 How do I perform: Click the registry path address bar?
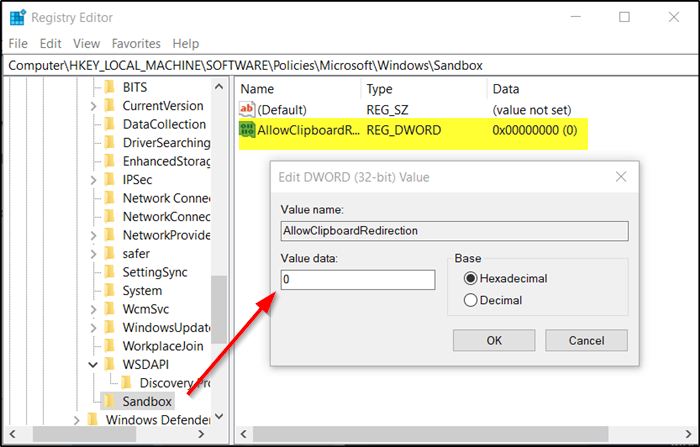[350, 66]
